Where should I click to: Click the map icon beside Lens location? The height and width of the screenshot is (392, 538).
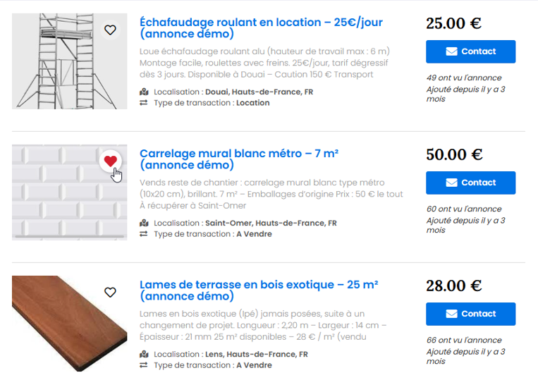[x=144, y=354]
